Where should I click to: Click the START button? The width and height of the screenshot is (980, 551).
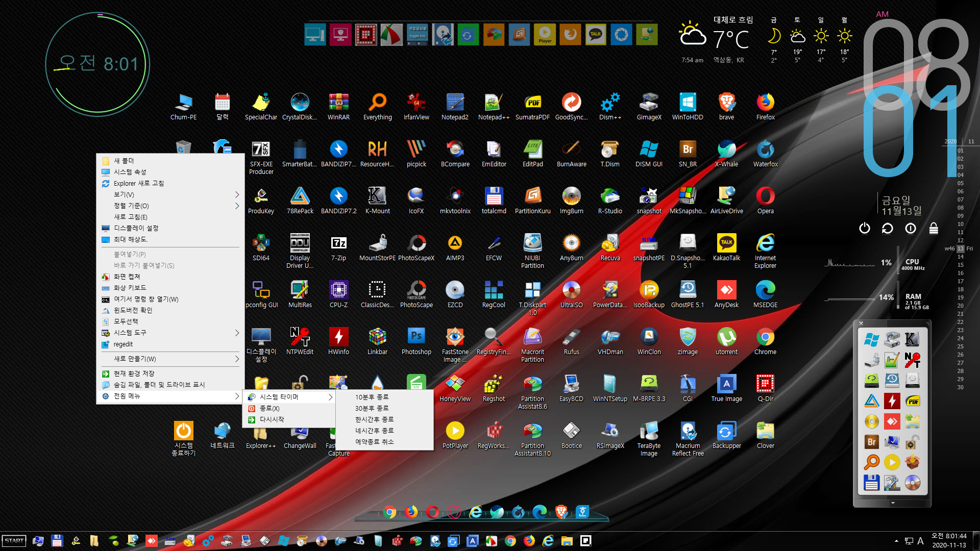(14, 541)
